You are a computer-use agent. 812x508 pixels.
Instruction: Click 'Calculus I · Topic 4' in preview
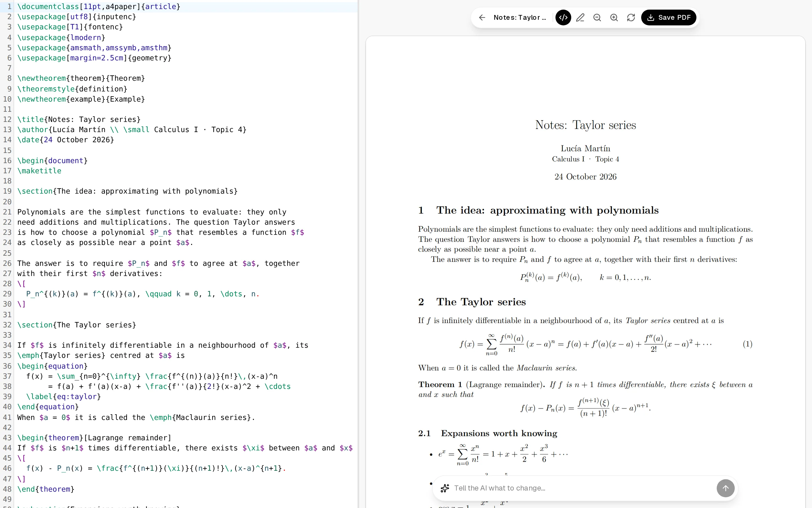[586, 159]
